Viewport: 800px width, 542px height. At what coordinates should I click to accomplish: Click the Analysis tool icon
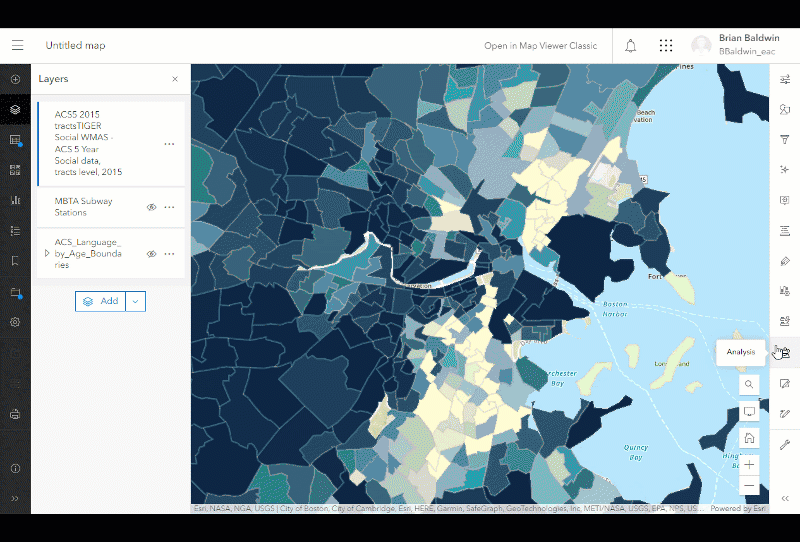tap(785, 352)
